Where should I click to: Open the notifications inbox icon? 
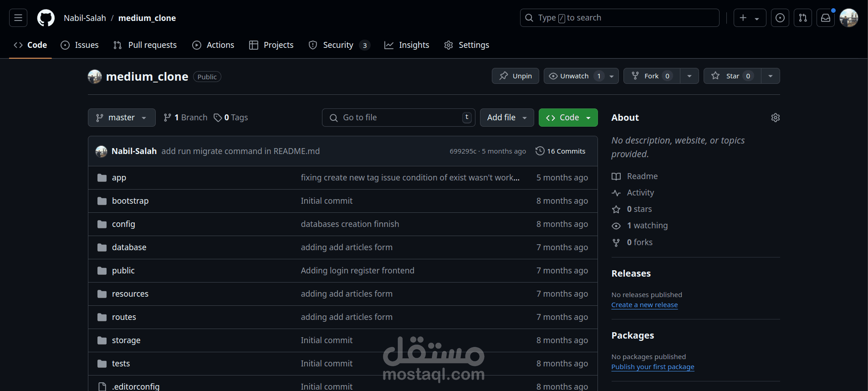pyautogui.click(x=826, y=18)
